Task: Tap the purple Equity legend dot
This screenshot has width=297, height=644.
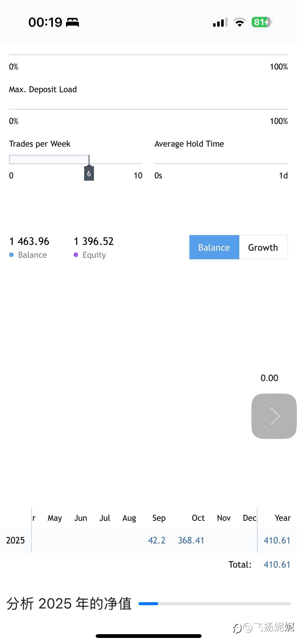Action: (x=76, y=255)
